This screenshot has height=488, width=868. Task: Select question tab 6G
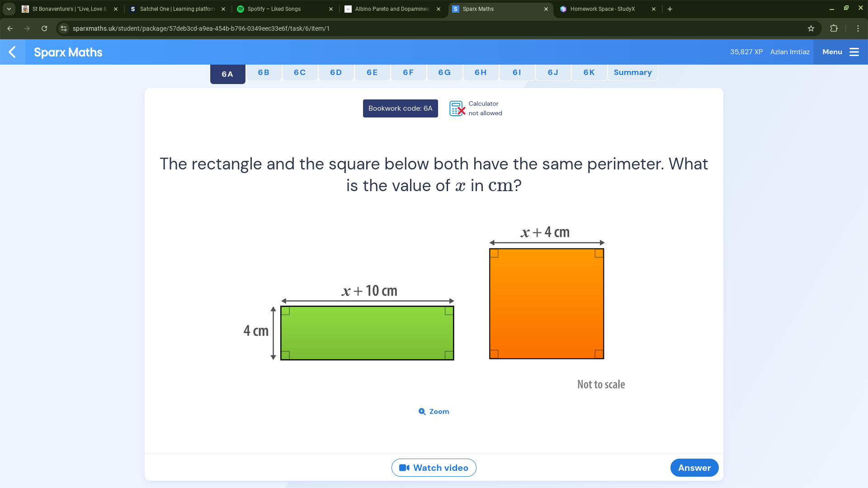tap(445, 72)
